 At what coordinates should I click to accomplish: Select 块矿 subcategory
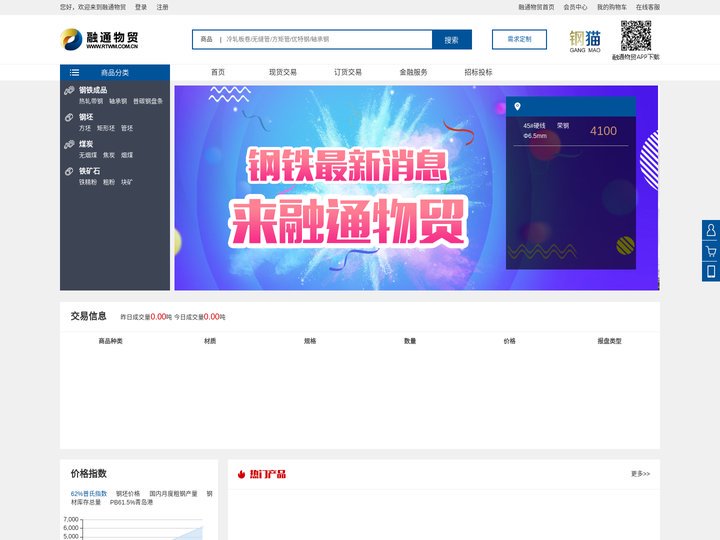pyautogui.click(x=127, y=182)
